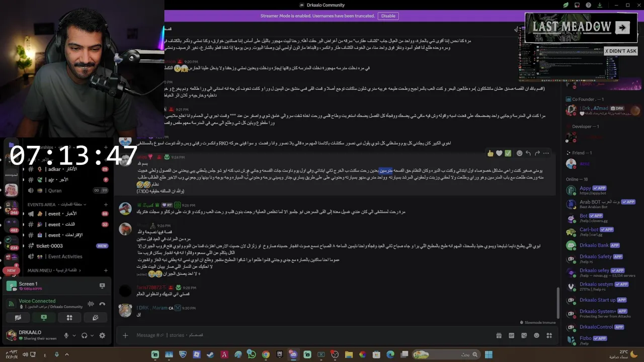The image size is (644, 362).
Task: Open microphone input options dropdown
Action: pyautogui.click(x=74, y=335)
